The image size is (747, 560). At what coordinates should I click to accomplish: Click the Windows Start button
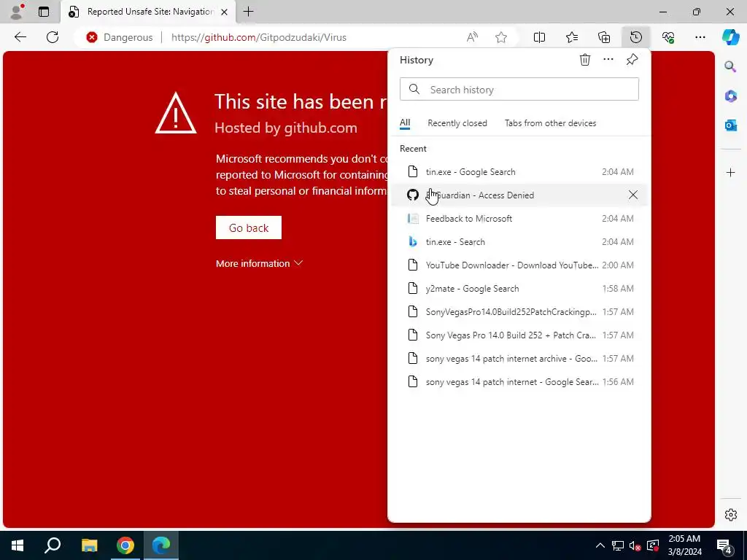tap(18, 545)
